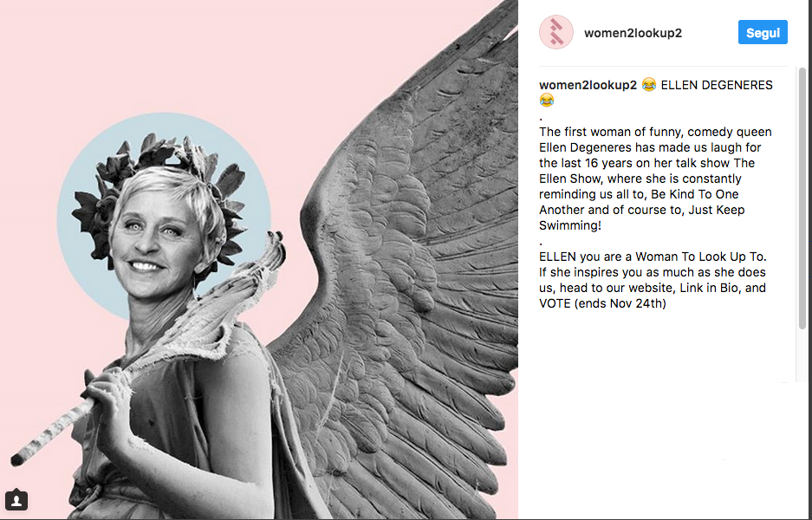Click the Segui follow button

coord(763,32)
